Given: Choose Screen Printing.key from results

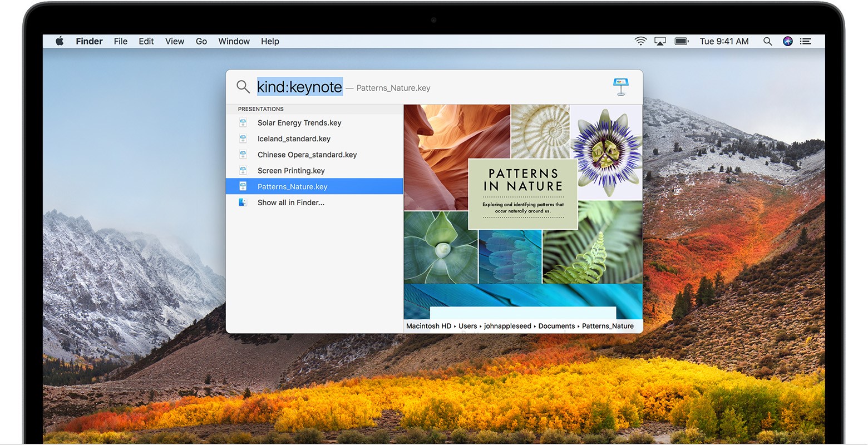Looking at the screenshot, I should [x=291, y=171].
